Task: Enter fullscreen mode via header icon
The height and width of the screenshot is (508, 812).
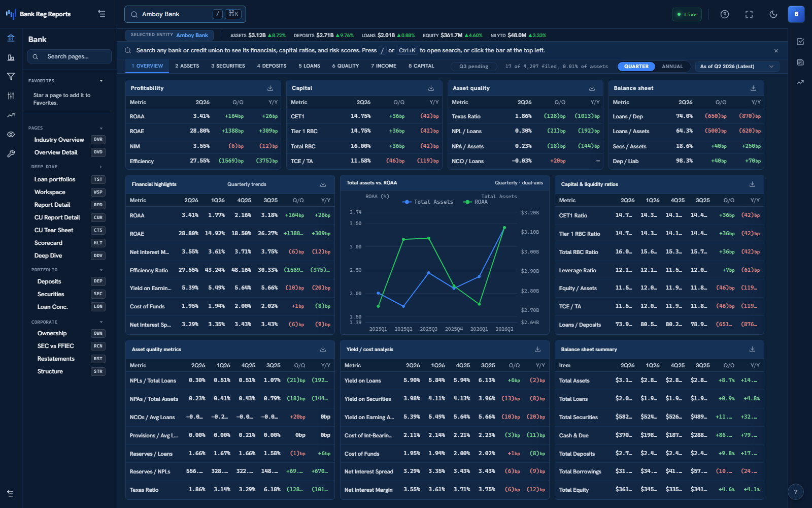Action: point(749,14)
